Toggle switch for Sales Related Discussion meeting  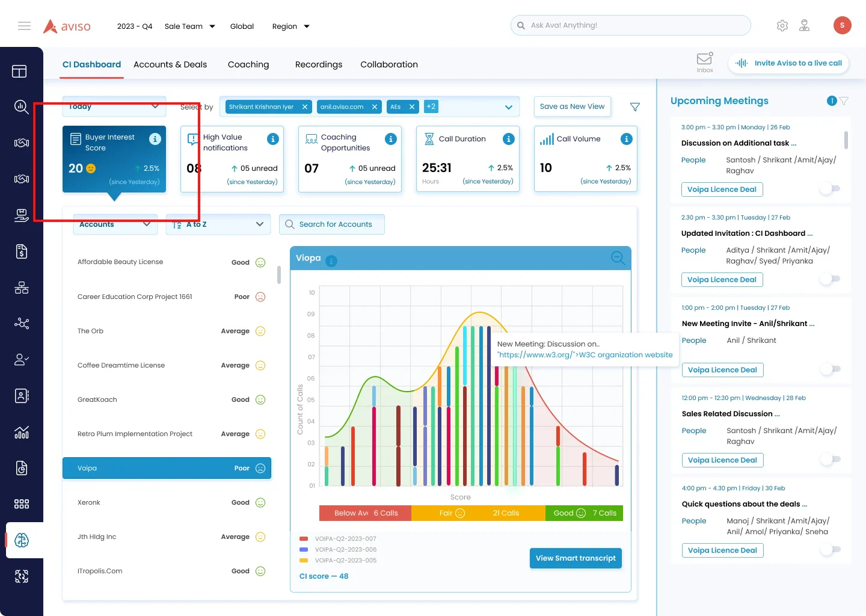pyautogui.click(x=831, y=460)
